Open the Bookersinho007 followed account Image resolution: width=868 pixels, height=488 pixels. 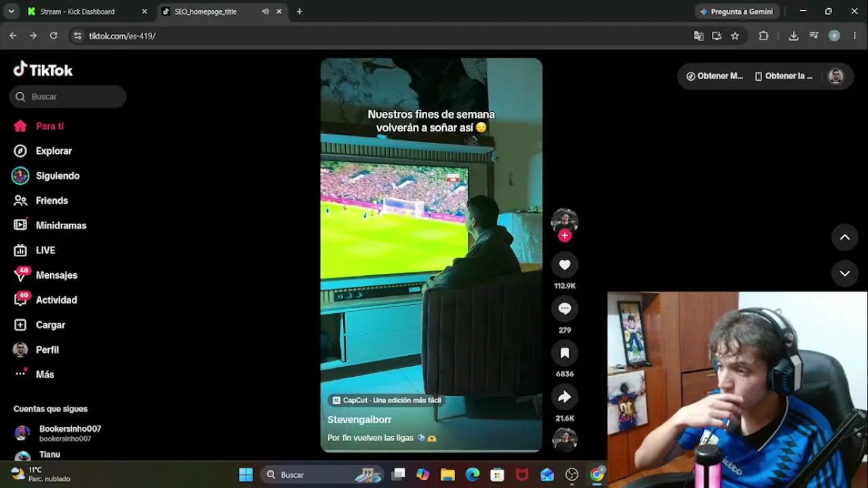point(58,434)
